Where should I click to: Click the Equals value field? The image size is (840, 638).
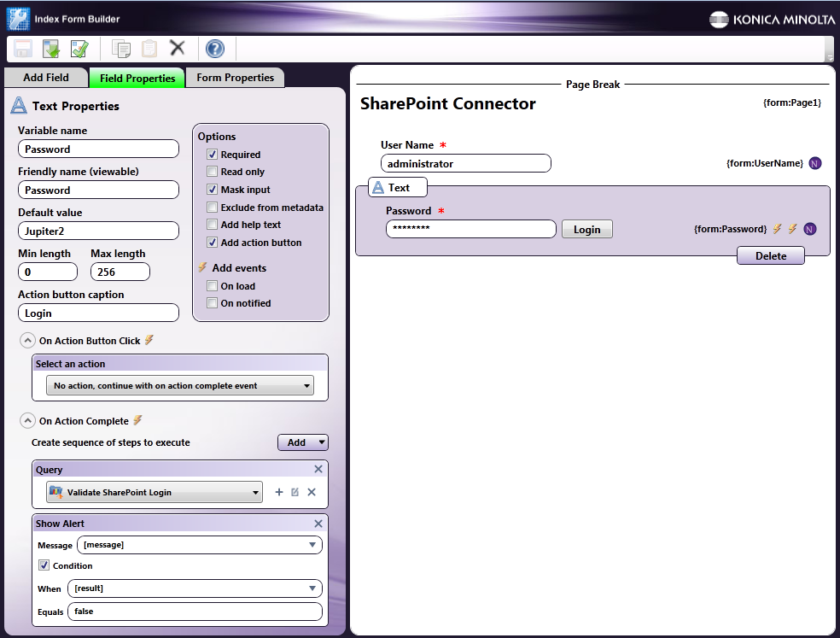coord(195,612)
